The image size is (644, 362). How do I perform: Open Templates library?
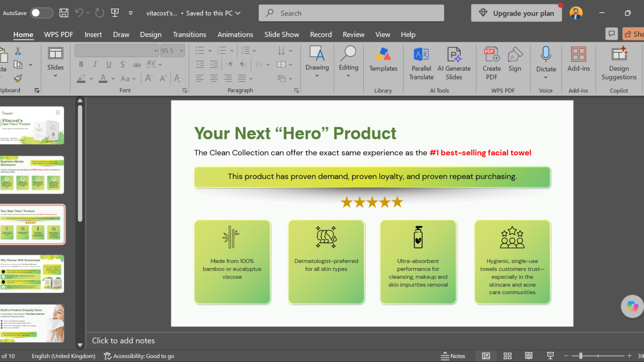click(x=383, y=59)
